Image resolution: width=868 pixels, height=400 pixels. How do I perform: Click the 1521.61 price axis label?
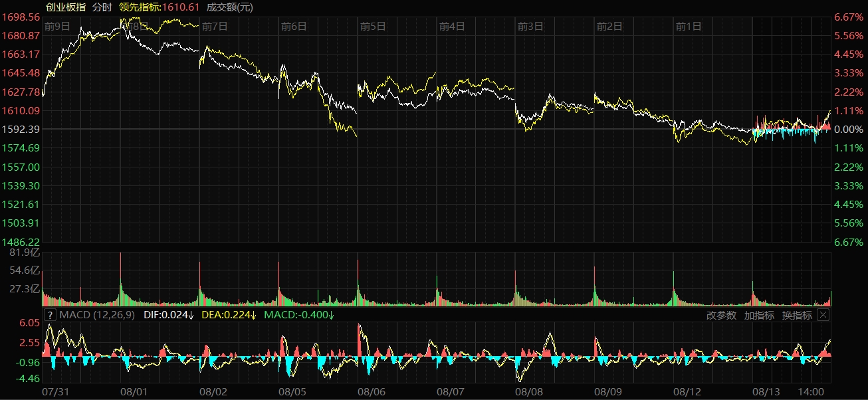(21, 205)
